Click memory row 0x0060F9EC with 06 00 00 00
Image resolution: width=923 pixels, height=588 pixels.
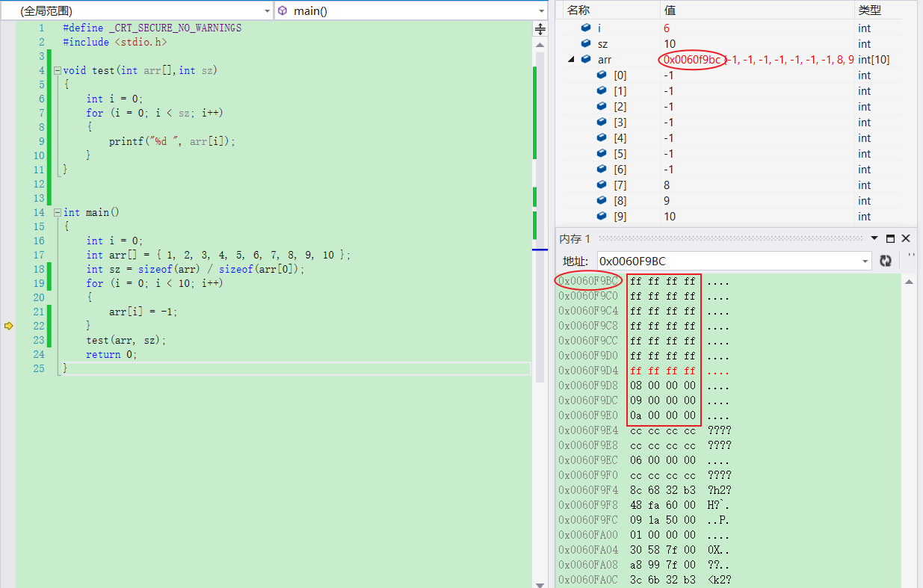(645, 460)
